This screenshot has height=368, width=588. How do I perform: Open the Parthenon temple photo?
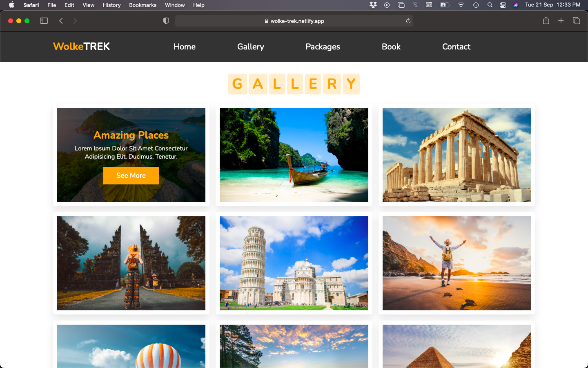point(457,155)
